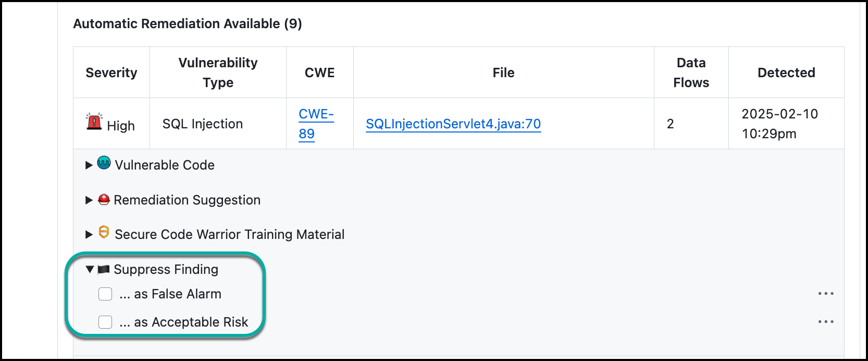
Task: Open the ellipsis menu for Acceptable Risk
Action: [826, 322]
